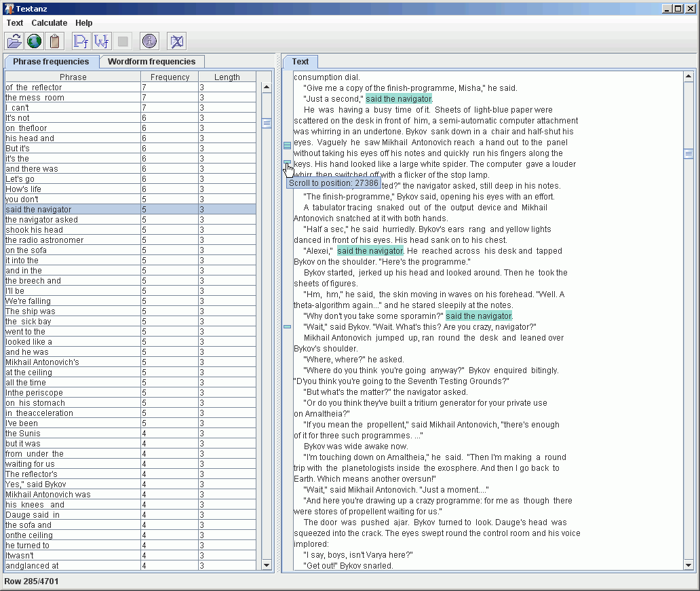The image size is (700, 591).
Task: Click occurrence marker under the hand cursor
Action: tap(287, 161)
